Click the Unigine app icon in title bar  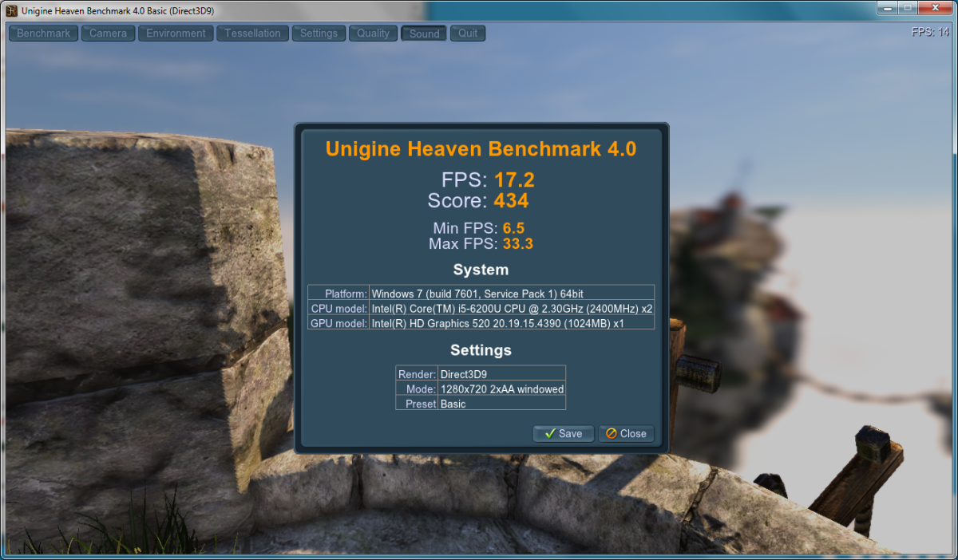tap(12, 10)
